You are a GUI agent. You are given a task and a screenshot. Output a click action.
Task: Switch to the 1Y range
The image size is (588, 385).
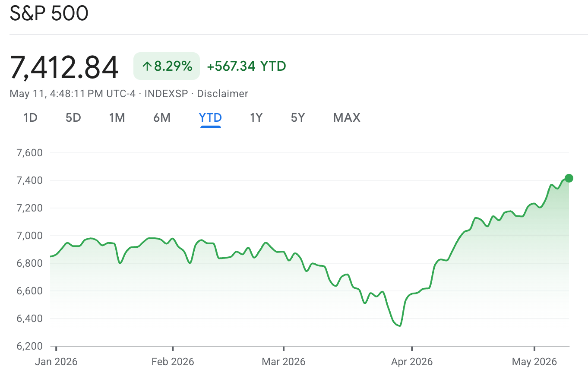click(x=256, y=117)
